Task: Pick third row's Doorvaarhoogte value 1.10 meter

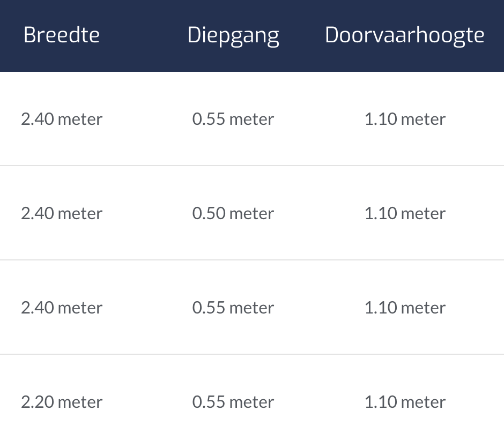Action: [405, 308]
